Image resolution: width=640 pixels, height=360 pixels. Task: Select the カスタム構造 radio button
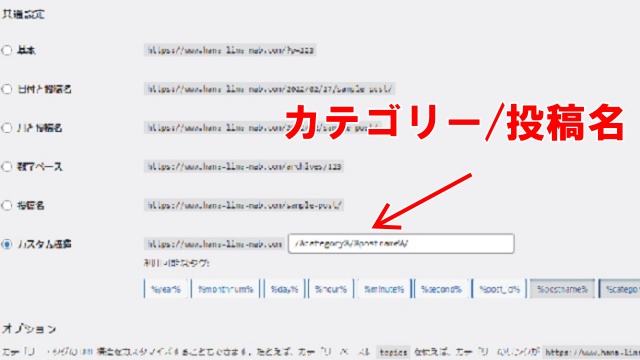7,244
